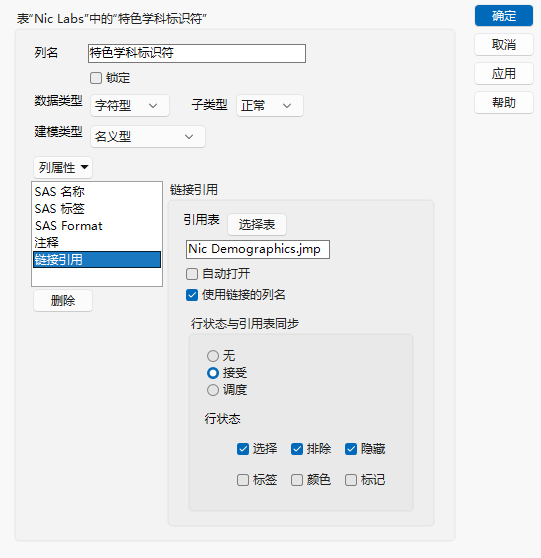Select 注释 in the property list

[97, 243]
